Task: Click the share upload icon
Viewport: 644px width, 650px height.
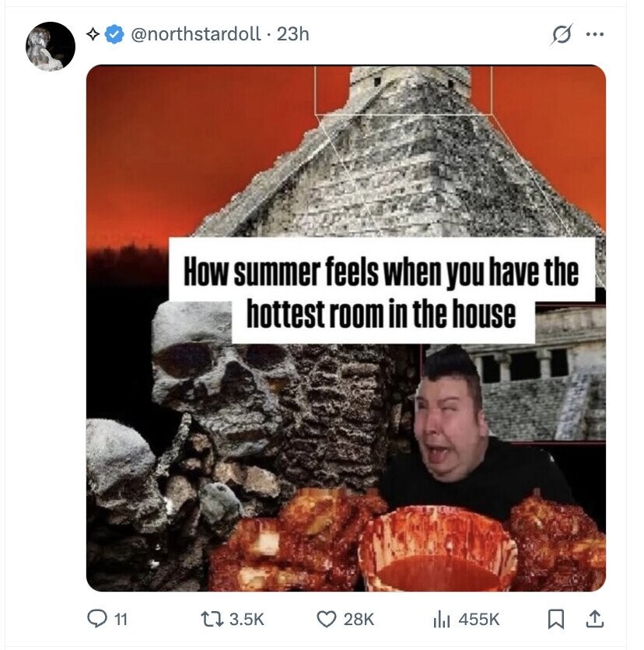Action: (x=594, y=618)
